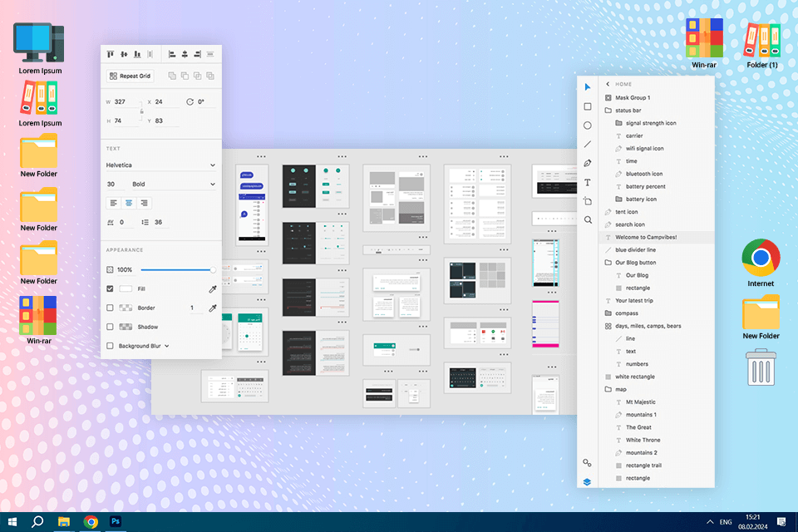Click the align left icon
Screen dimensions: 798x532
pyautogui.click(x=172, y=54)
